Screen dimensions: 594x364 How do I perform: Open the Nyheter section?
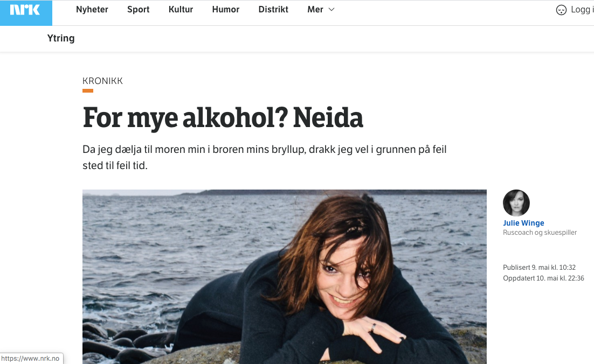pos(92,10)
